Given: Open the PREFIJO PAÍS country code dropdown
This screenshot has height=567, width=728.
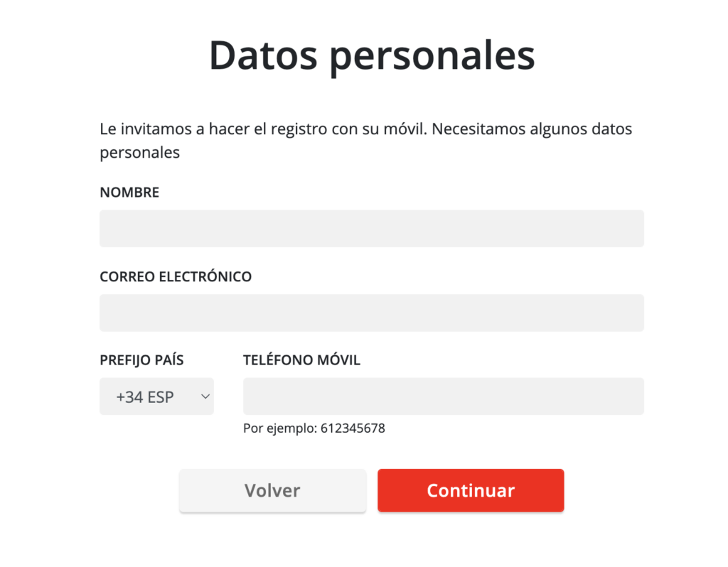Looking at the screenshot, I should pos(156,396).
